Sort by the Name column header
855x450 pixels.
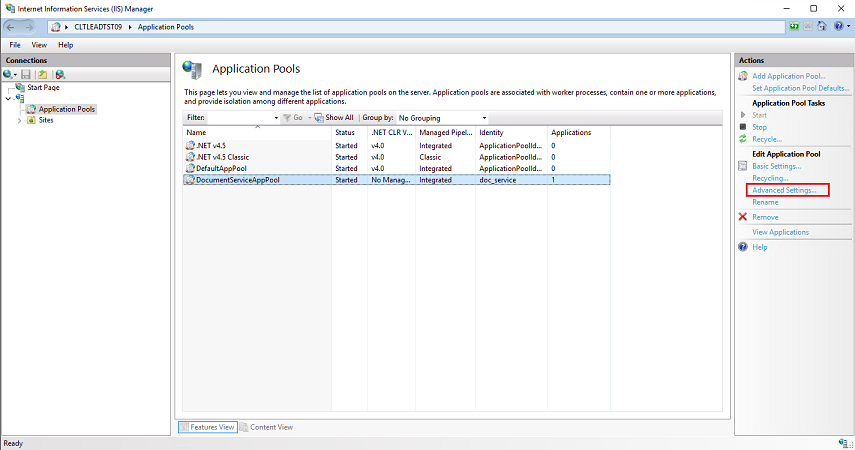click(257, 133)
